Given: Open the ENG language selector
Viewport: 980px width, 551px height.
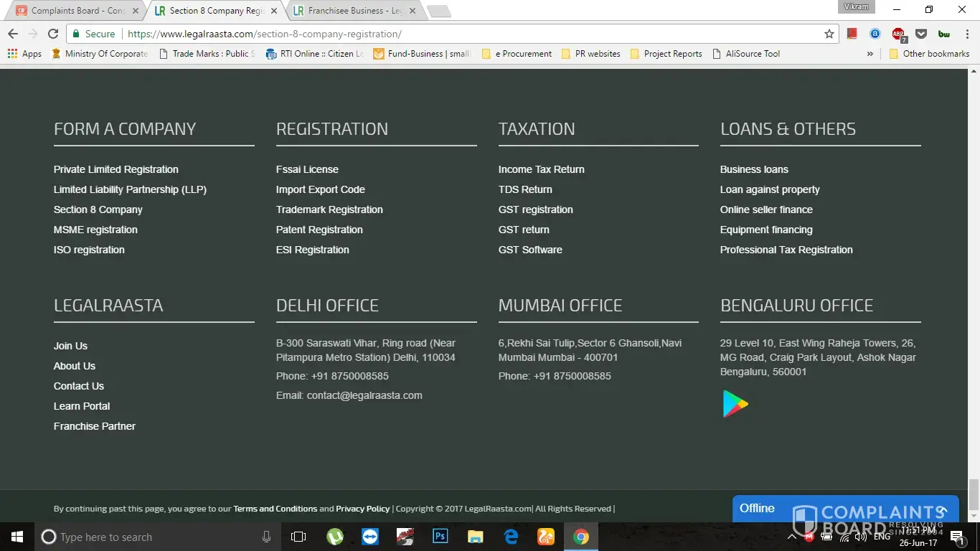Looking at the screenshot, I should 882,537.
